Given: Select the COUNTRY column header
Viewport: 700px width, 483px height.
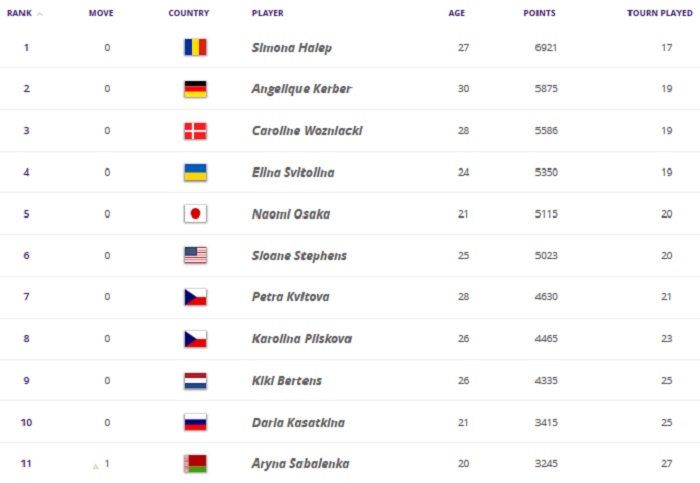Looking at the screenshot, I should pos(188,14).
